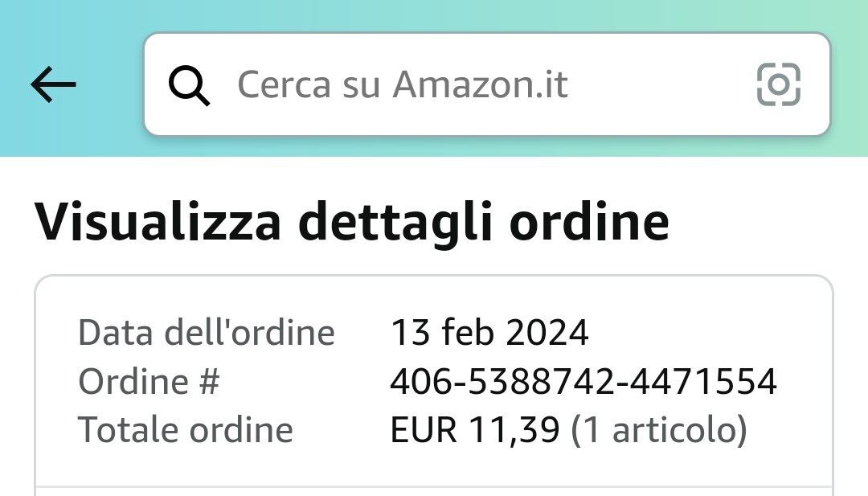The image size is (868, 496).
Task: Tap the word ordine in page heading
Action: point(589,222)
